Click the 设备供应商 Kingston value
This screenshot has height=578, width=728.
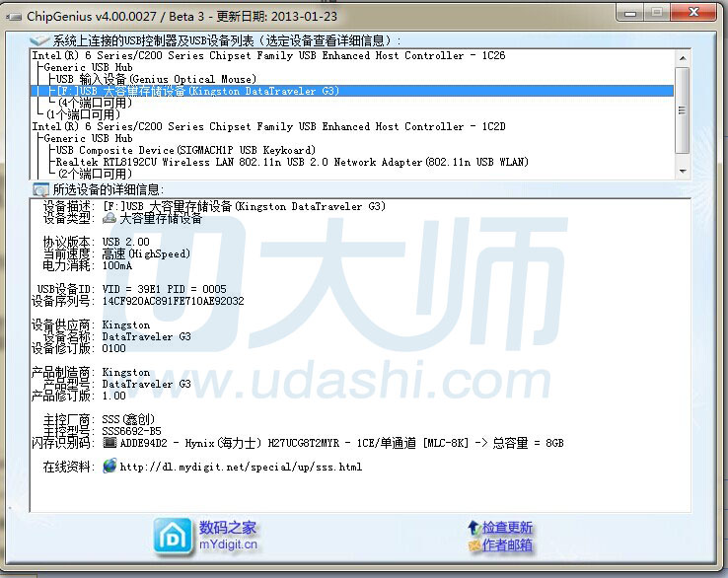126,325
